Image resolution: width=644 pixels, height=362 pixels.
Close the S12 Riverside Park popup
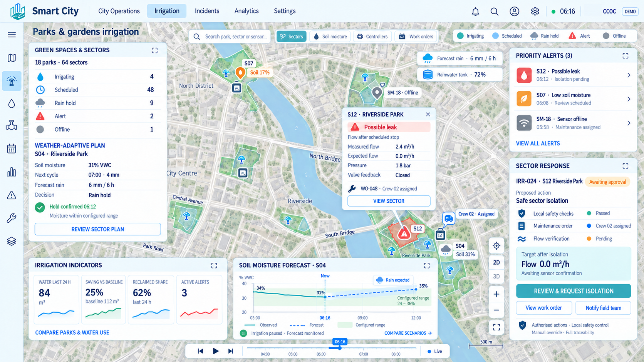click(428, 114)
